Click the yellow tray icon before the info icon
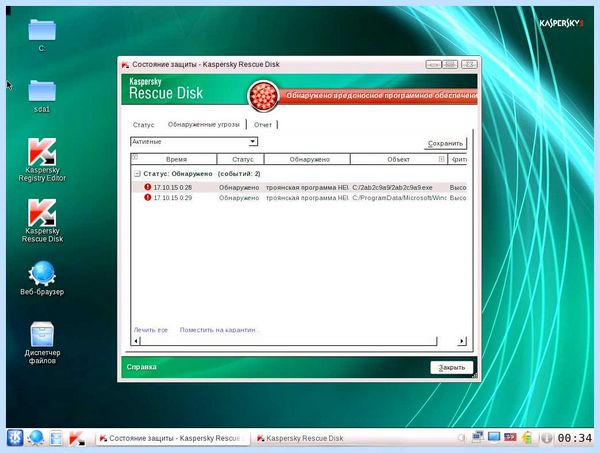This screenshot has width=600, height=453. click(527, 437)
